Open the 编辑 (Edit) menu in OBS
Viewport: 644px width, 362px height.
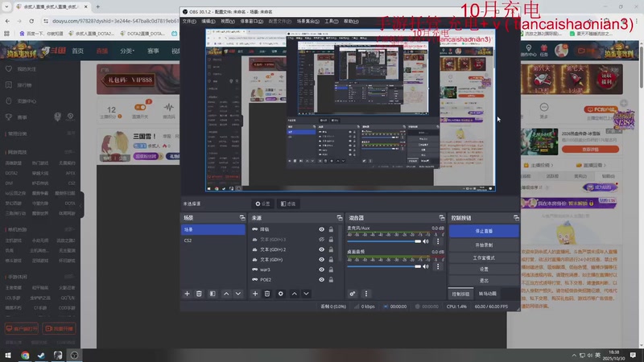[x=208, y=22]
